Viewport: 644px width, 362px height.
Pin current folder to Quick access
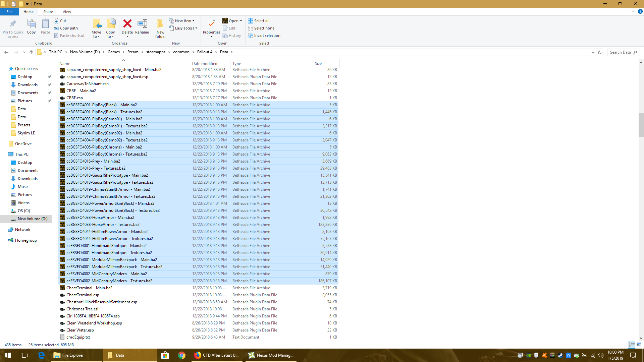[x=13, y=28]
